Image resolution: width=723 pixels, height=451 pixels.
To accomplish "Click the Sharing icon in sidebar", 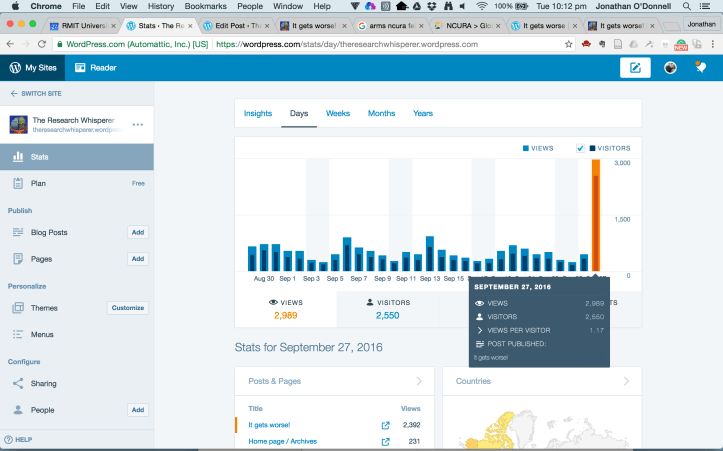I will tap(18, 383).
